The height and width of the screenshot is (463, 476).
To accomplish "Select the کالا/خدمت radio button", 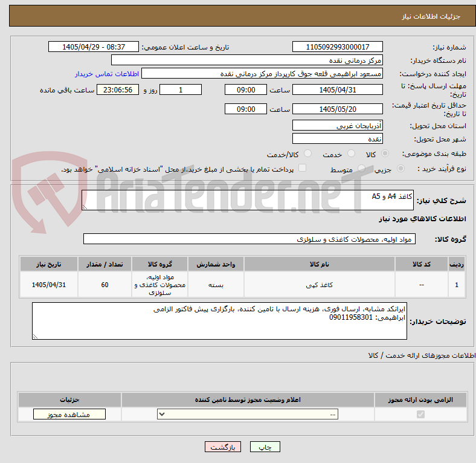I will [x=307, y=154].
